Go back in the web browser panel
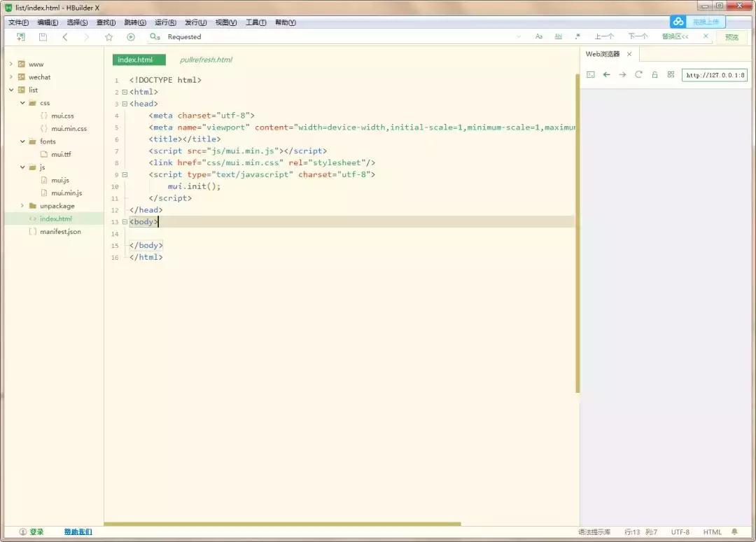Image resolution: width=756 pixels, height=542 pixels. (606, 75)
